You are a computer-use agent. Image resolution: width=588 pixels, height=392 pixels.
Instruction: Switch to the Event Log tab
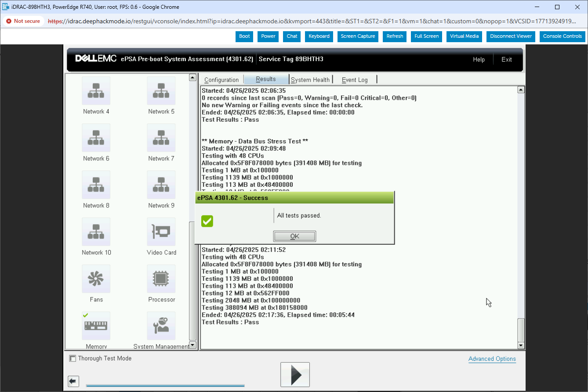[355, 80]
